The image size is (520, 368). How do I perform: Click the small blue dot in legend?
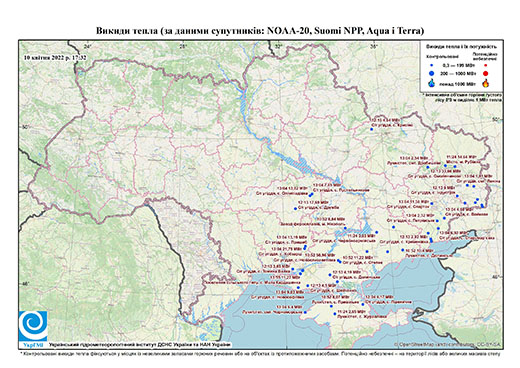point(432,65)
